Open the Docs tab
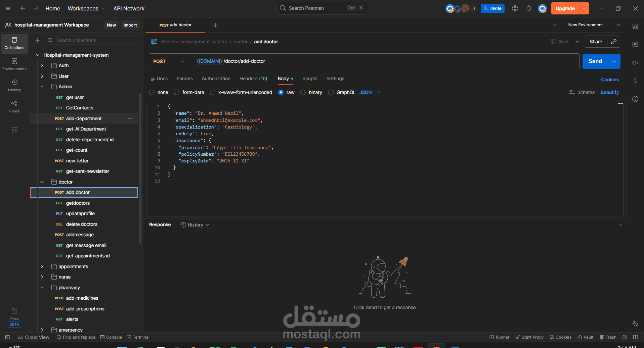Image resolution: width=644 pixels, height=348 pixels. pyautogui.click(x=159, y=79)
